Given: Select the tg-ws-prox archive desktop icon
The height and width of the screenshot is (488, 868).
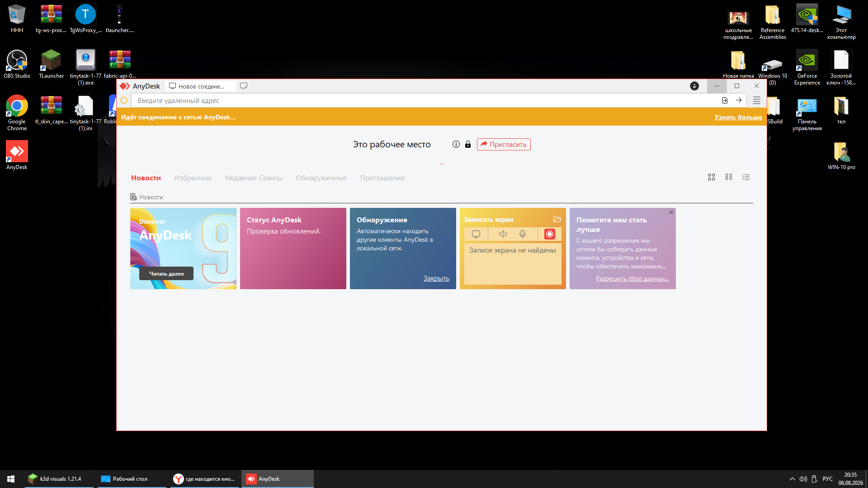Looking at the screenshot, I should pos(51,19).
